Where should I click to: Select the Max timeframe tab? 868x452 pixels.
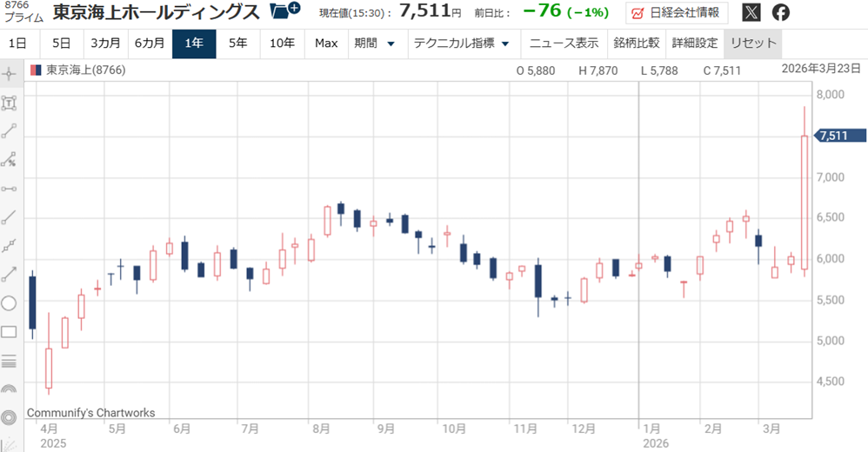coord(326,43)
